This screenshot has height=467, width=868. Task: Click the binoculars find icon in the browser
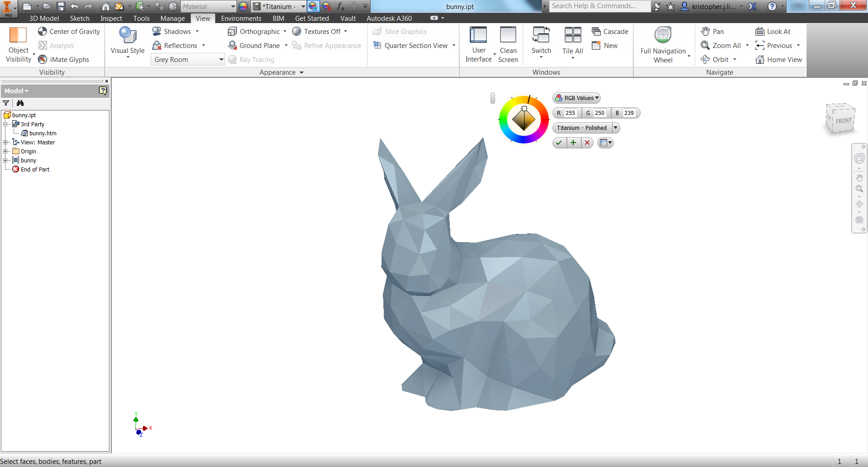point(20,103)
